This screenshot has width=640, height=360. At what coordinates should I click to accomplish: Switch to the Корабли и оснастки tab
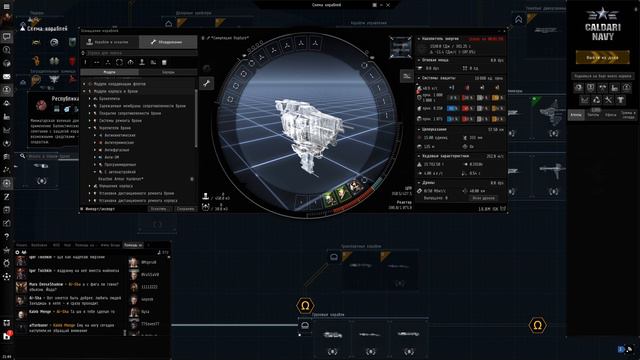(x=109, y=42)
